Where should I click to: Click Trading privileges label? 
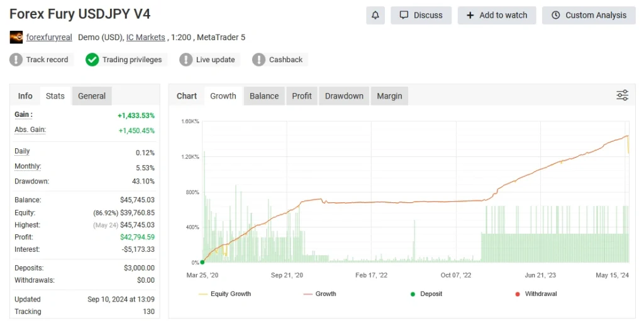pyautogui.click(x=132, y=60)
